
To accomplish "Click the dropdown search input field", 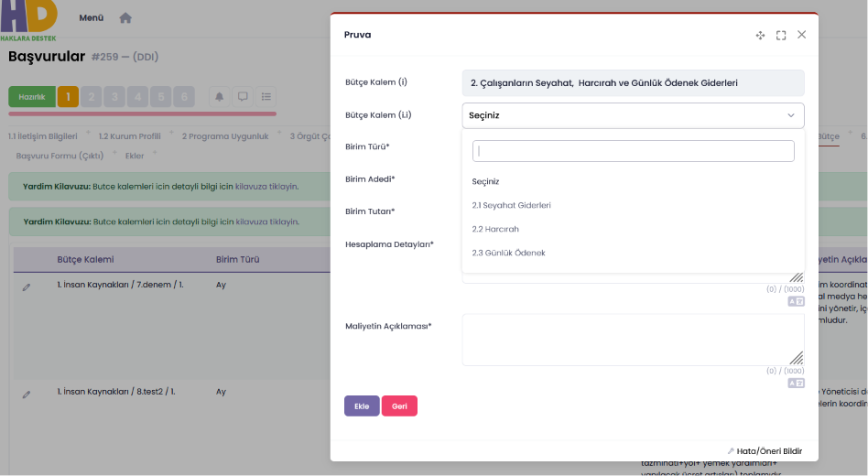I will coord(633,151).
